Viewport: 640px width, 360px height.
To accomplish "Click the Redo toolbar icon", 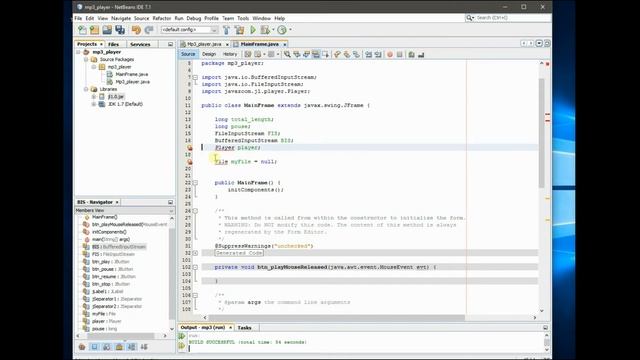I will (x=149, y=30).
